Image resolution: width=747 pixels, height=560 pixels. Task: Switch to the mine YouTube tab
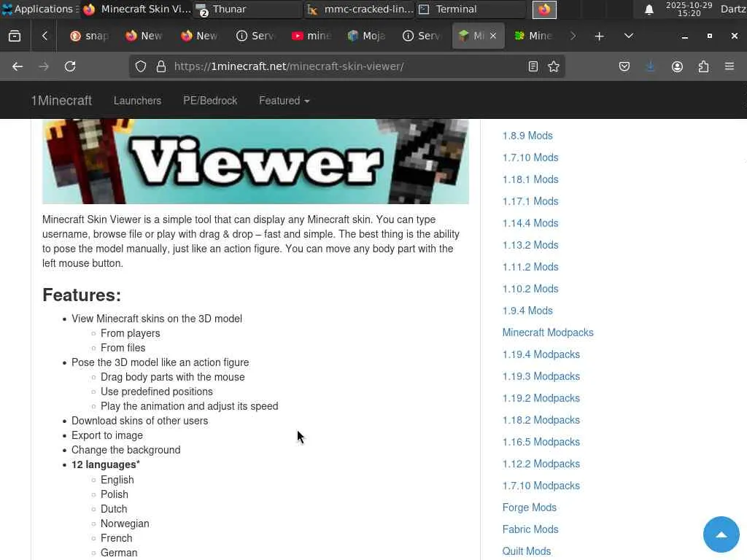tap(311, 36)
